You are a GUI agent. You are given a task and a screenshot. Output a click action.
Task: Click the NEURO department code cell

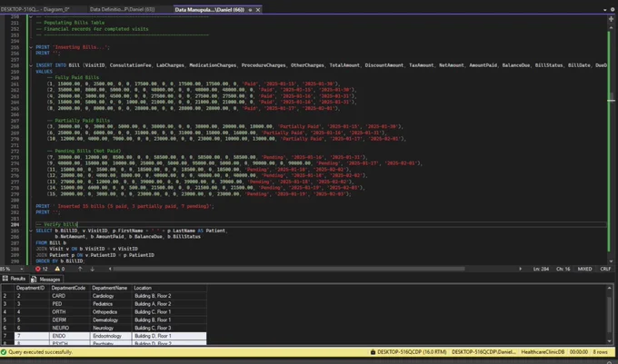click(x=70, y=328)
